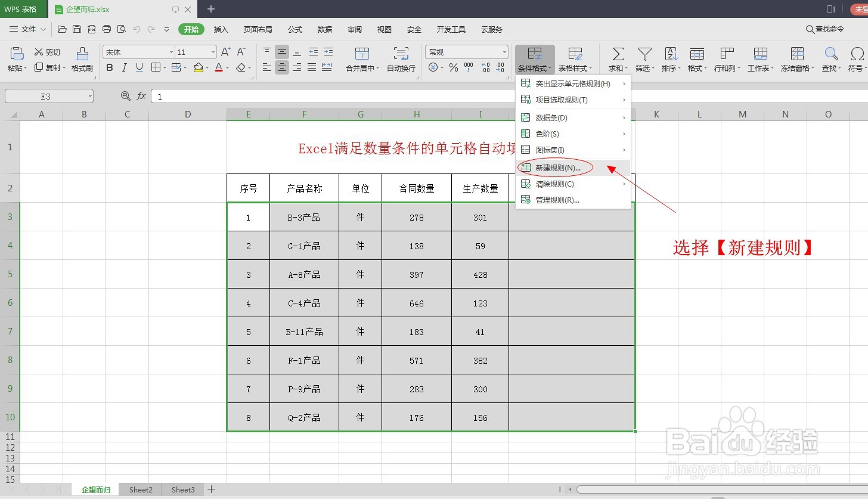The width and height of the screenshot is (868, 499).
Task: Select the Format Painter (格式刷) brush
Action: [x=82, y=60]
